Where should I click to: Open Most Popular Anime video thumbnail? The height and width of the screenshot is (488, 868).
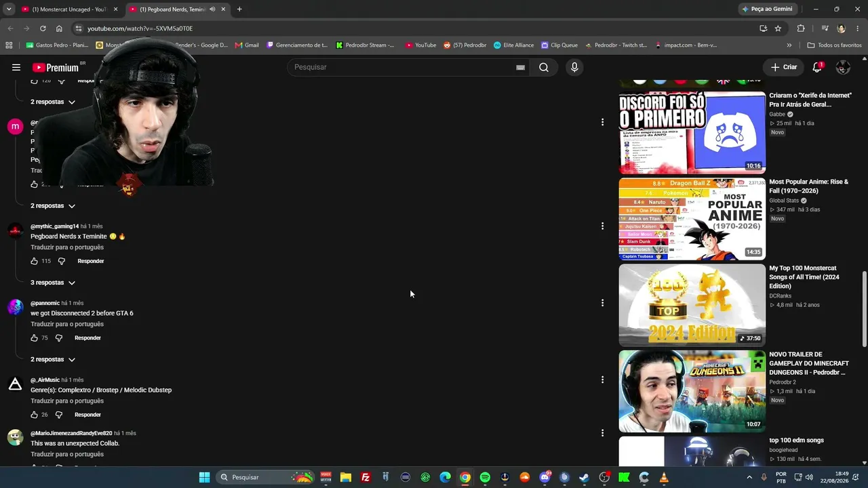pos(692,219)
